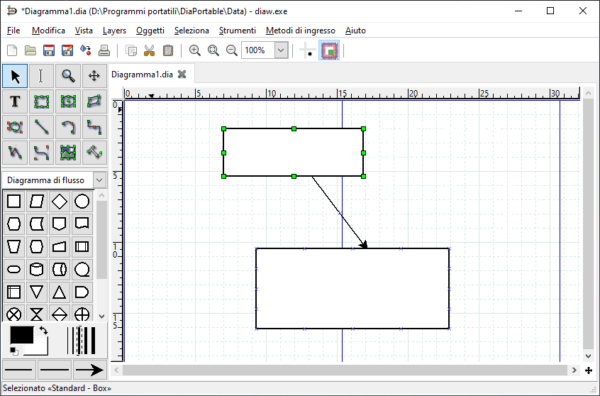Click the Save As toolbar icon
600x396 pixels.
pyautogui.click(x=67, y=51)
